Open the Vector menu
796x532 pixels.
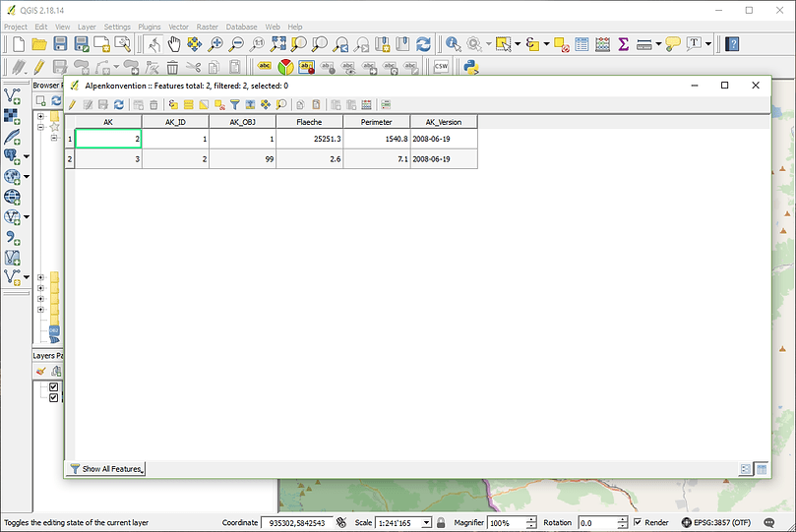pyautogui.click(x=178, y=27)
